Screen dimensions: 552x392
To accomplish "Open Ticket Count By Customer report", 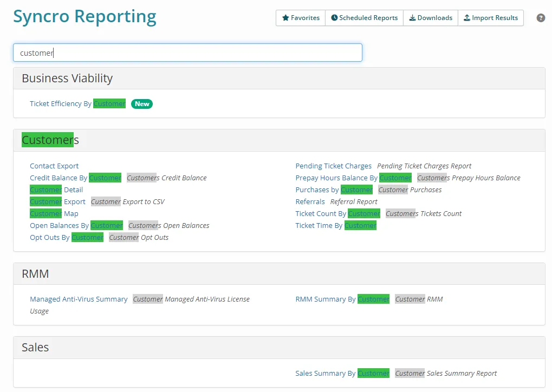I will tap(338, 213).
